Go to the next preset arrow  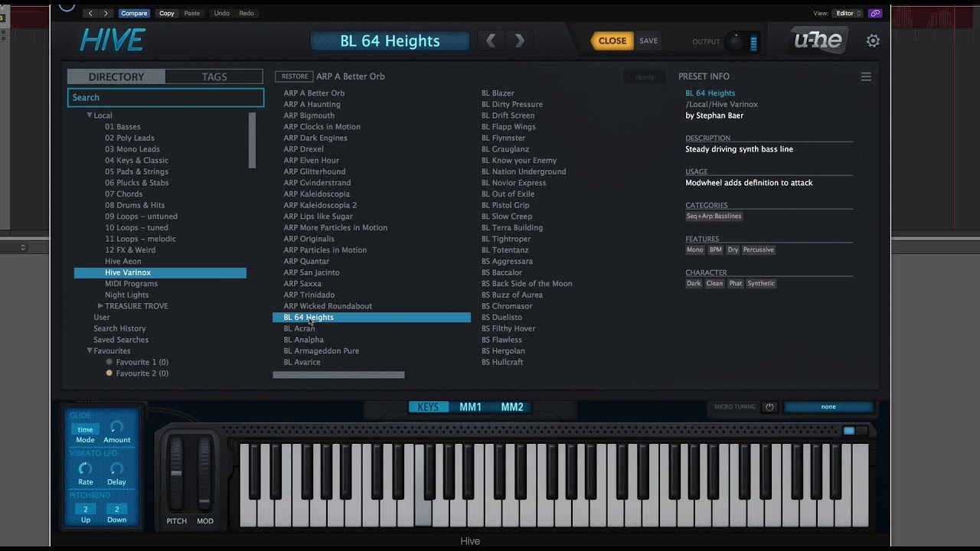coord(520,41)
